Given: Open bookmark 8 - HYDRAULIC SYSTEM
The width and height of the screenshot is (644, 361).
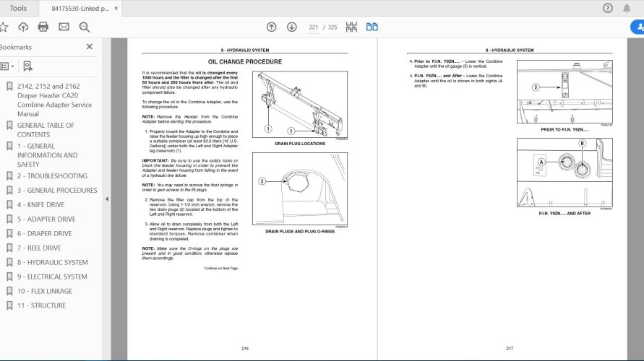Looking at the screenshot, I should [x=53, y=261].
